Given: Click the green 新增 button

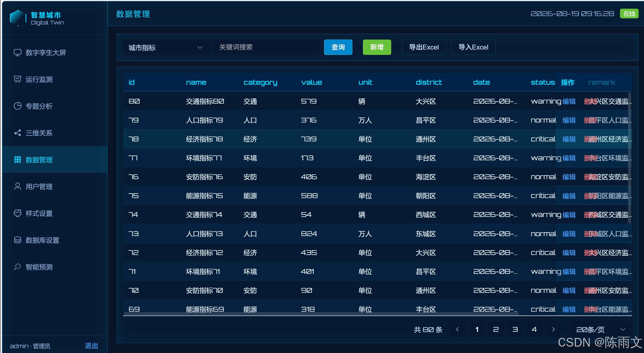Looking at the screenshot, I should (377, 47).
